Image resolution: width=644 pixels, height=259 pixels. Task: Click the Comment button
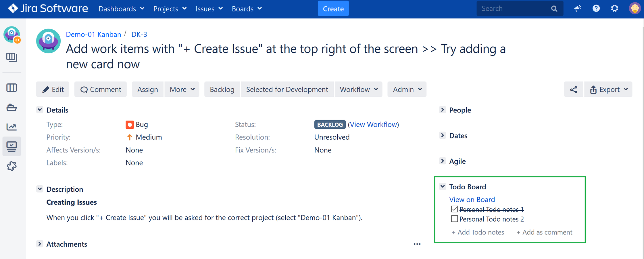pyautogui.click(x=101, y=89)
